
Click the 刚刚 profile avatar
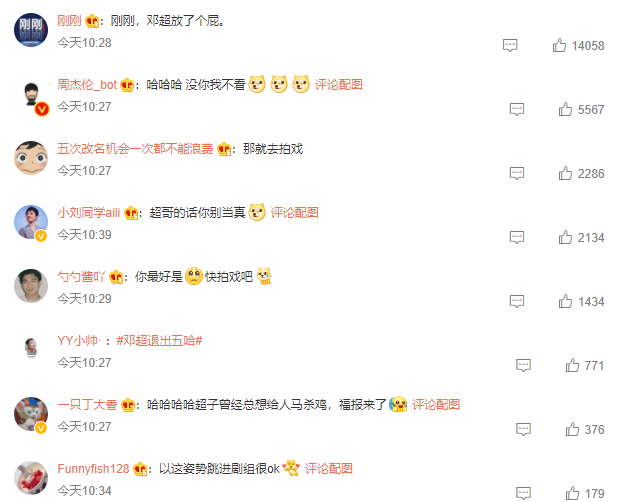click(31, 30)
